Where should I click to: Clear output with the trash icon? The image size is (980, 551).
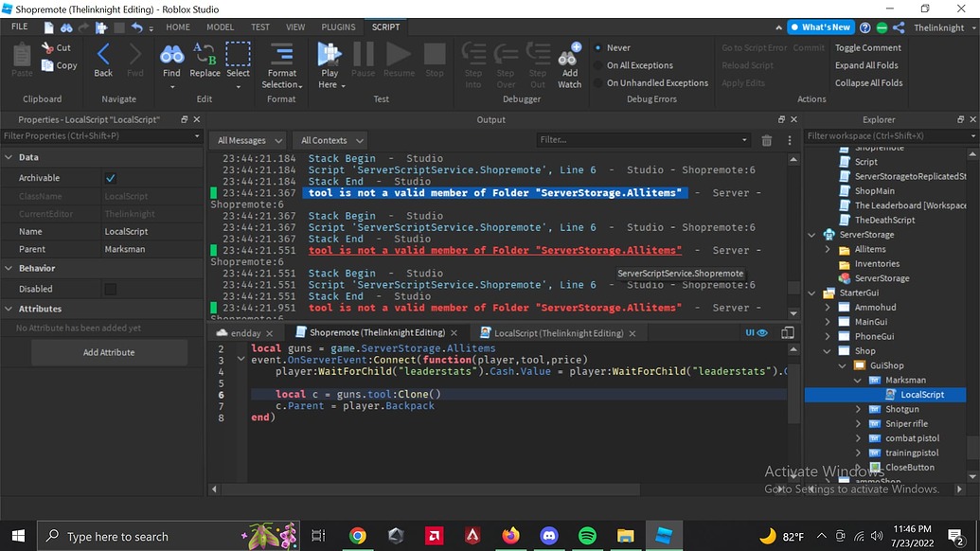pyautogui.click(x=767, y=140)
